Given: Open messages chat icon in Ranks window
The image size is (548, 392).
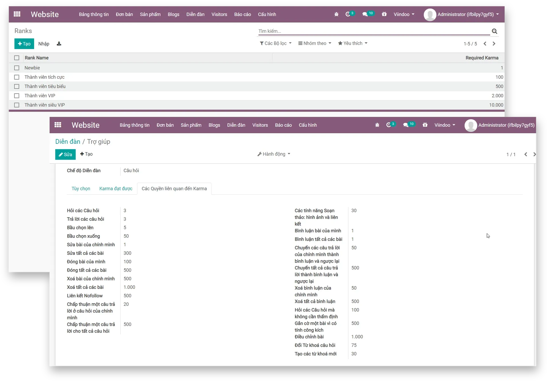Looking at the screenshot, I should [x=365, y=14].
